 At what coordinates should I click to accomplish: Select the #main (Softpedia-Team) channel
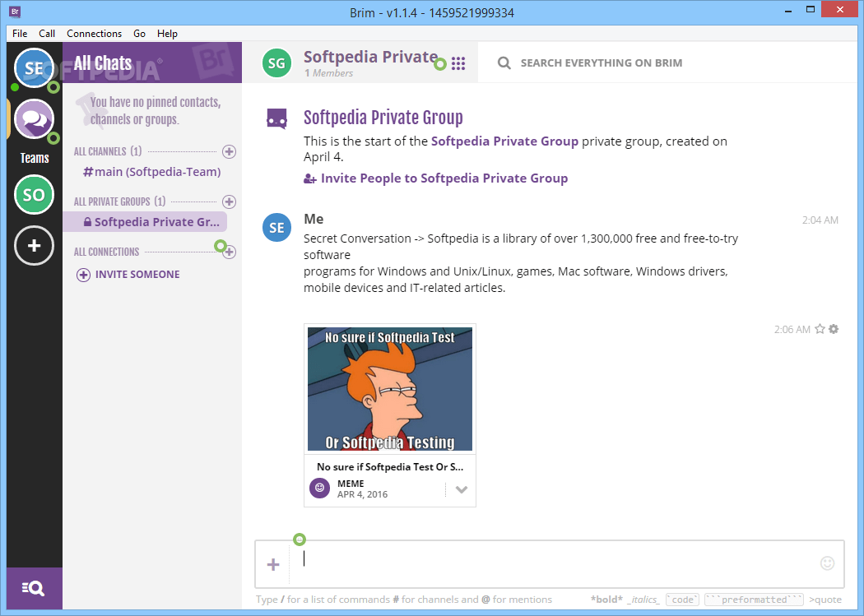[x=152, y=172]
